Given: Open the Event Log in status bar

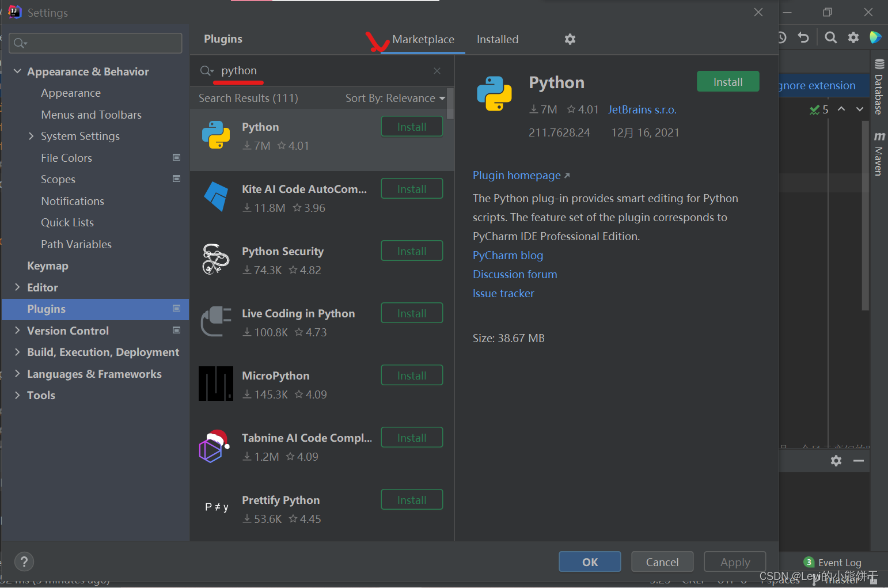Looking at the screenshot, I should (x=833, y=562).
